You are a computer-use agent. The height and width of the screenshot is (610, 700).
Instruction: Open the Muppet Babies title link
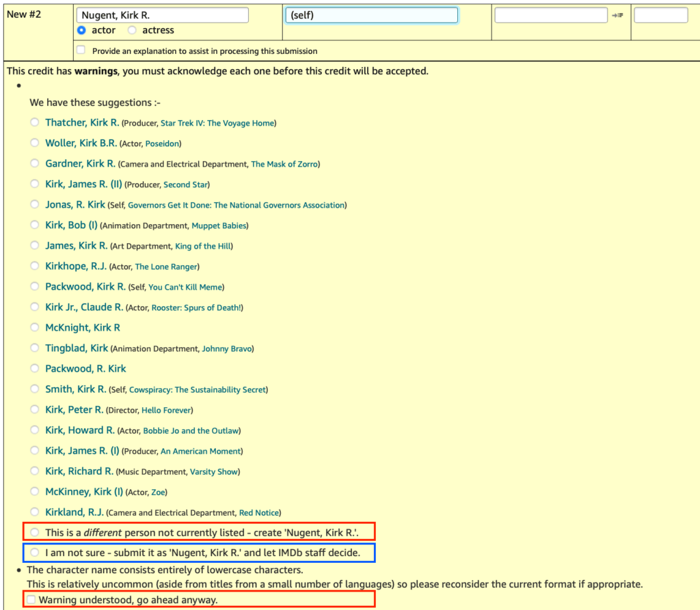click(219, 225)
